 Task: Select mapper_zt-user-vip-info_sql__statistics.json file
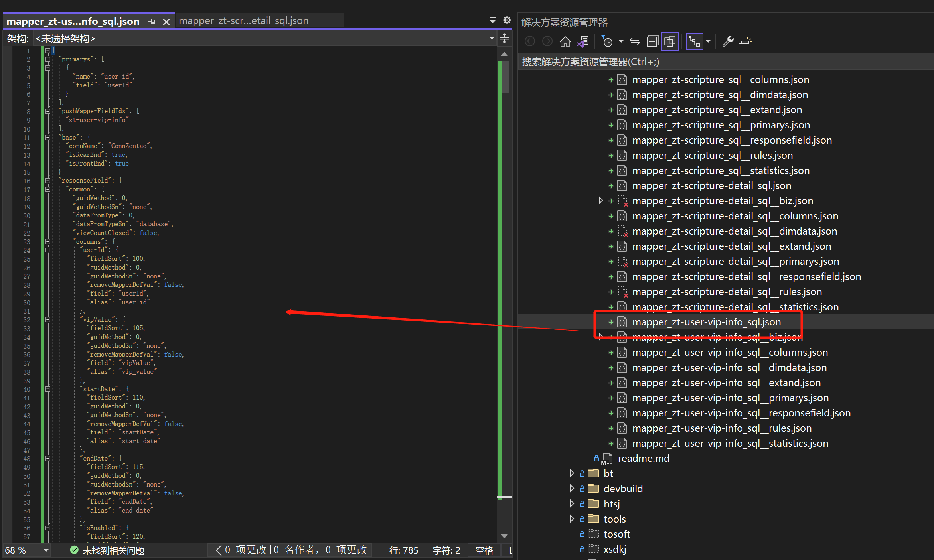click(x=730, y=444)
